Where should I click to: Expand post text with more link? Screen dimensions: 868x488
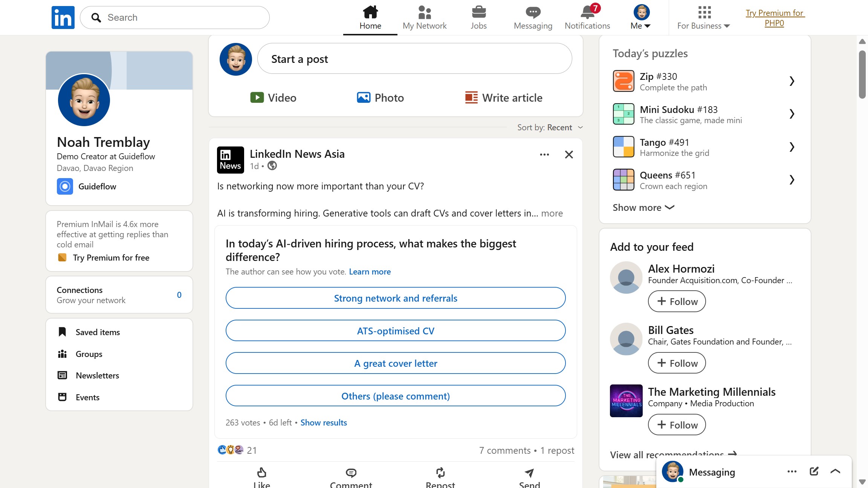tap(552, 213)
